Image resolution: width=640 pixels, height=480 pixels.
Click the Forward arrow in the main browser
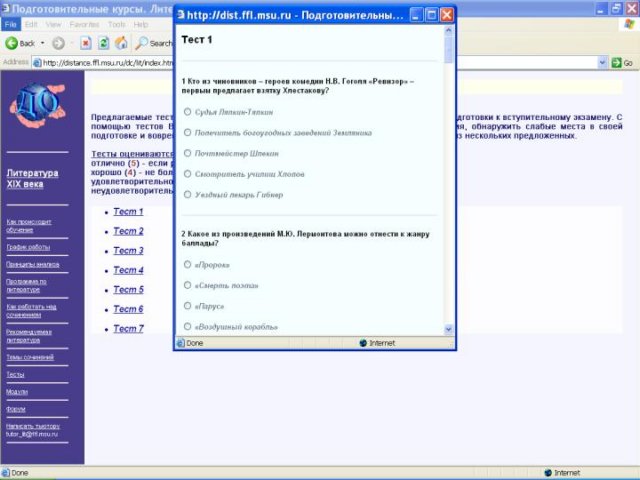pos(58,43)
